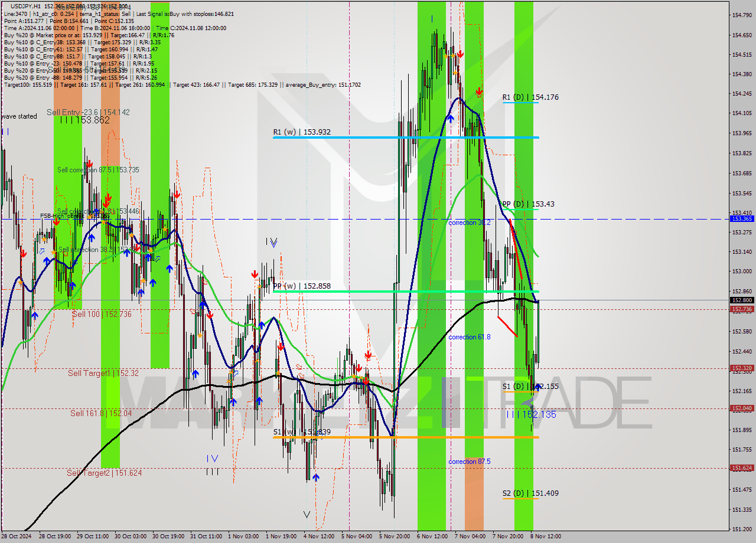Click the red 152.040 price tag
756x543 pixels.
pos(742,408)
